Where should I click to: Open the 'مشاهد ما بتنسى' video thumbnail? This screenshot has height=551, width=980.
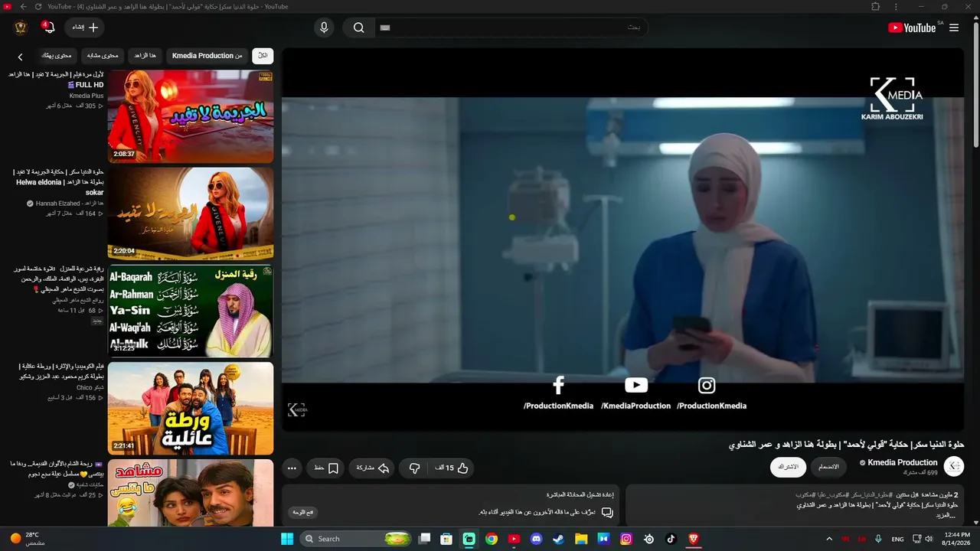pyautogui.click(x=191, y=493)
